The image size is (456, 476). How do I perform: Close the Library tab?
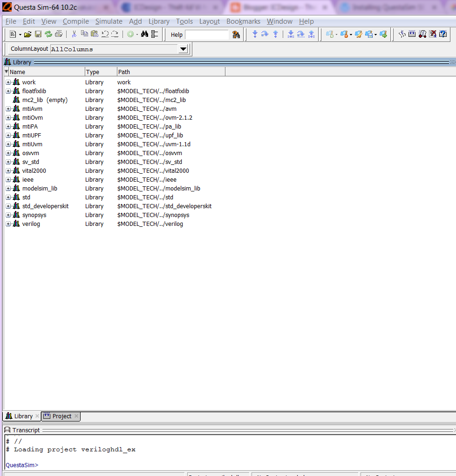(x=37, y=416)
